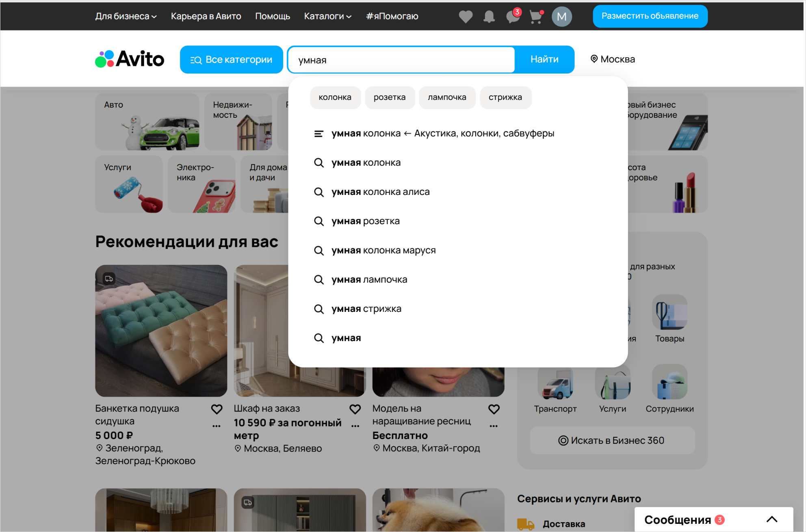Screen dimensions: 806x532
Task: Open messages icon showing 3 unread
Action: [512, 17]
